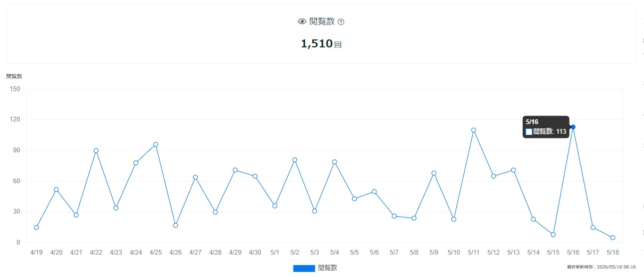Select the 4/29 data point on the line

235,170
